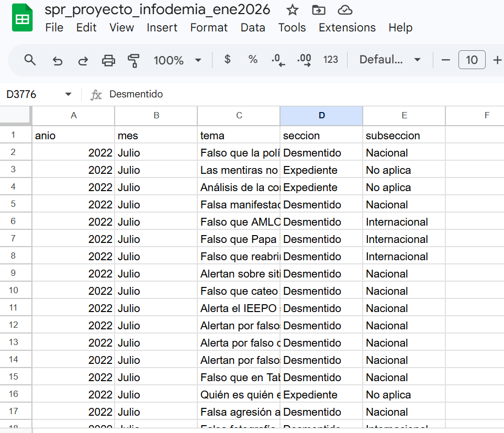Select column D header
Image resolution: width=504 pixels, height=433 pixels.
point(321,116)
